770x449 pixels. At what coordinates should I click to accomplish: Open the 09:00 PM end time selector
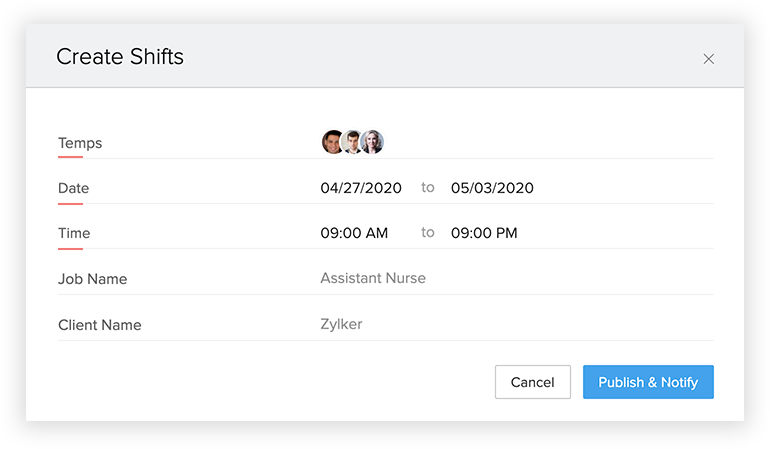484,233
